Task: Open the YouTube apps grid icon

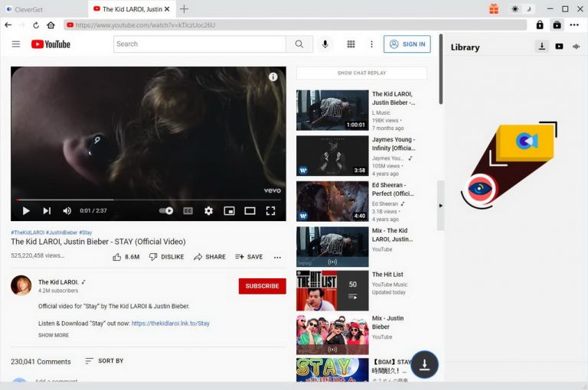Action: pyautogui.click(x=351, y=44)
